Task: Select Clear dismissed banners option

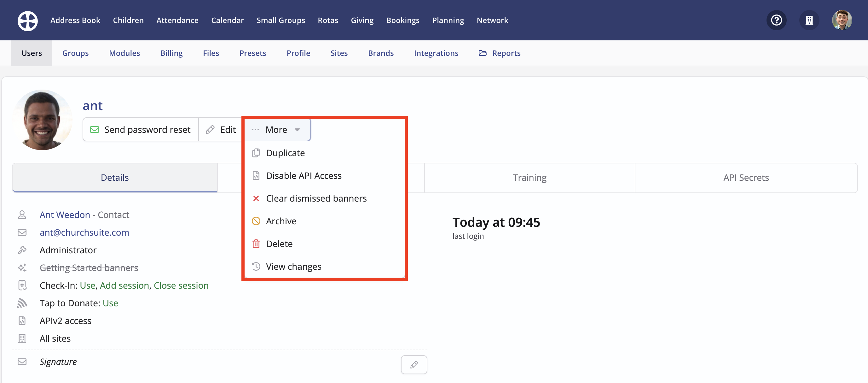Action: (x=325, y=198)
